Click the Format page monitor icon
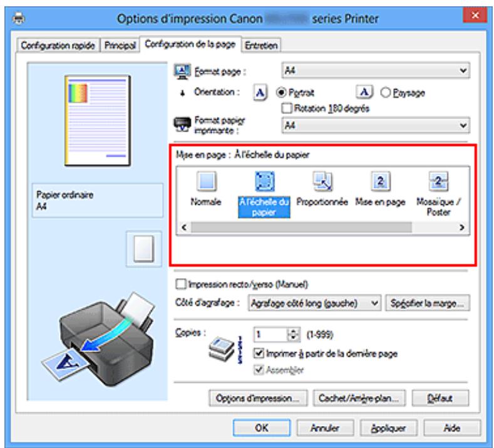The width and height of the screenshot is (494, 448). pyautogui.click(x=182, y=71)
